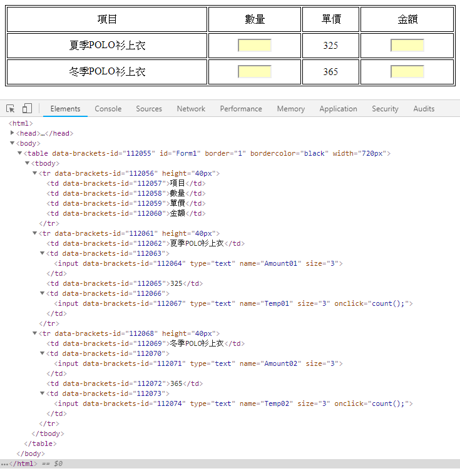
Task: Toggle the device toolbar icon
Action: point(27,108)
